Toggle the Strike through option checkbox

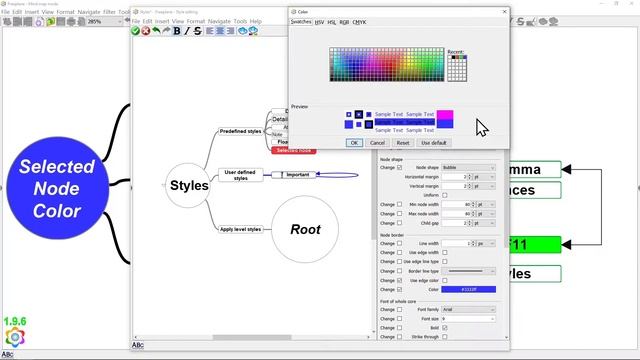[x=445, y=337]
